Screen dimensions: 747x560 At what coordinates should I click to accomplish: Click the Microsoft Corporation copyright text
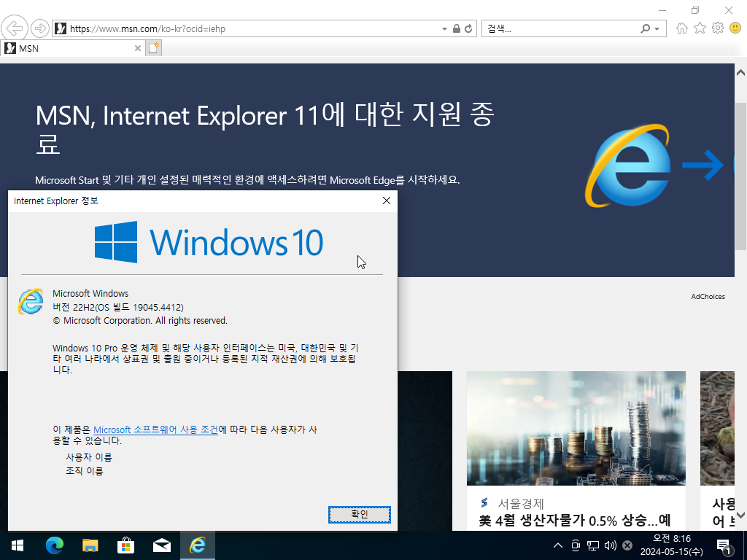pyautogui.click(x=140, y=321)
